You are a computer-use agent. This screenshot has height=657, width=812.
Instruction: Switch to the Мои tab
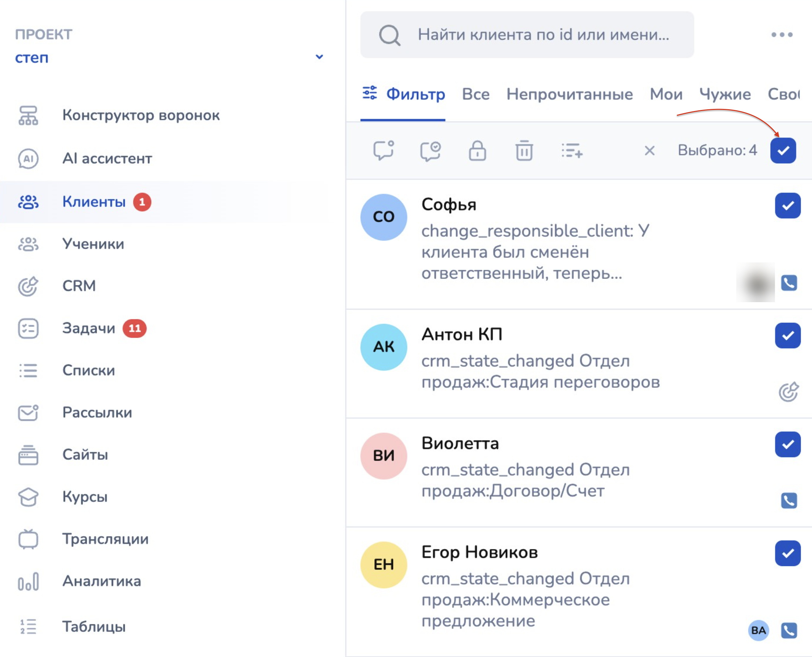point(666,94)
